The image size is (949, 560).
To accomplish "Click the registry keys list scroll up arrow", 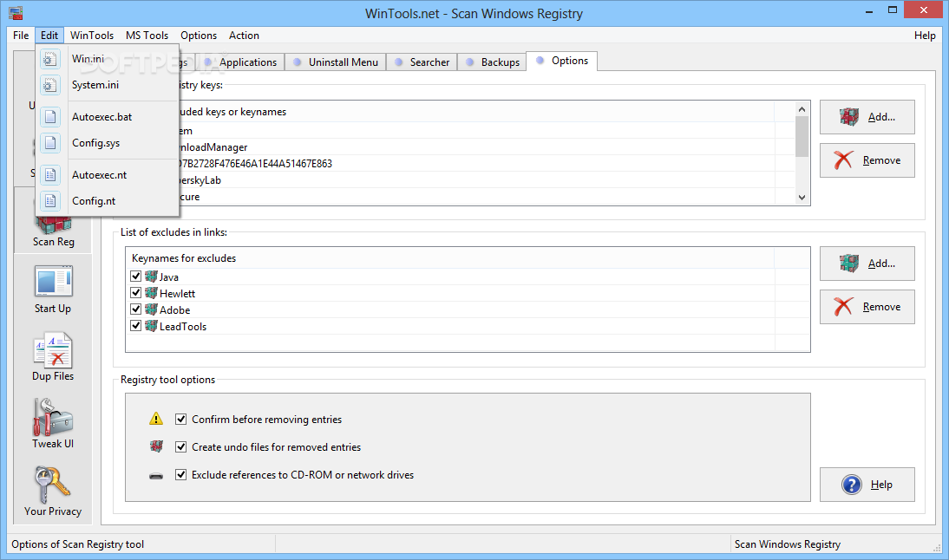I will (x=802, y=109).
